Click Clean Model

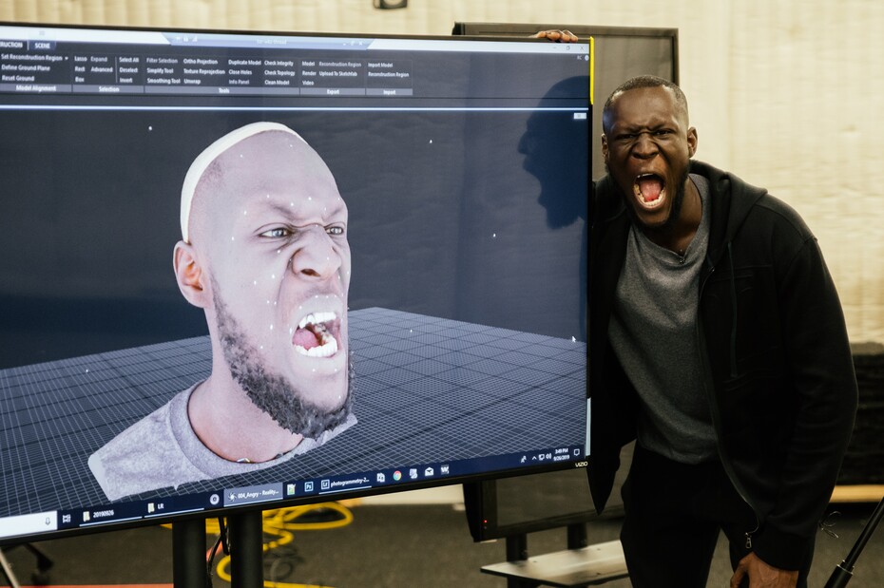277,83
